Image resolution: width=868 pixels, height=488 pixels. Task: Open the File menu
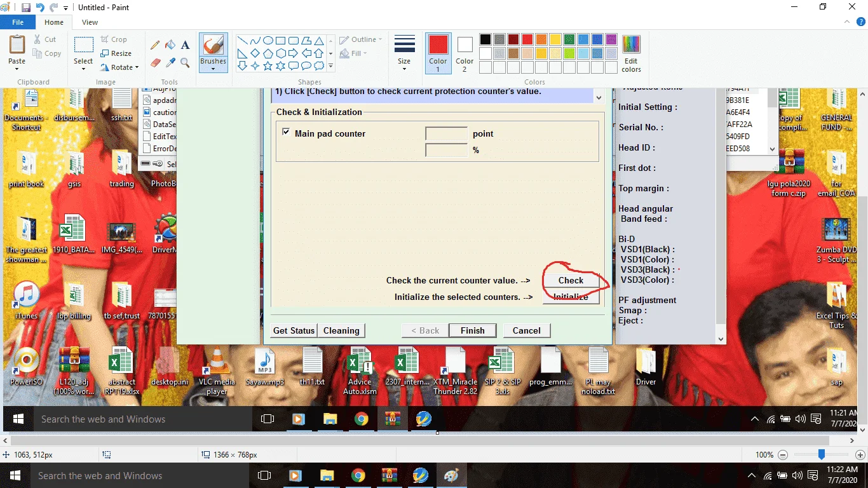click(18, 22)
